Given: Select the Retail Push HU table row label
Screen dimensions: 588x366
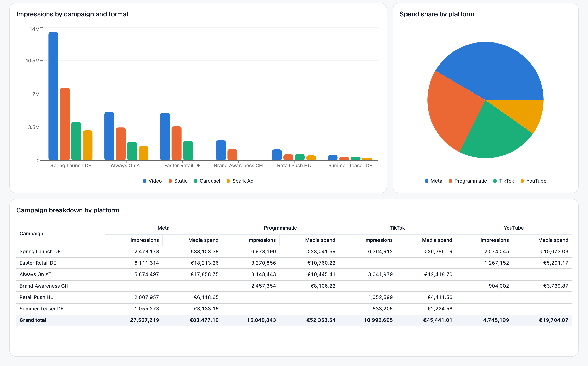Looking at the screenshot, I should 37,297.
